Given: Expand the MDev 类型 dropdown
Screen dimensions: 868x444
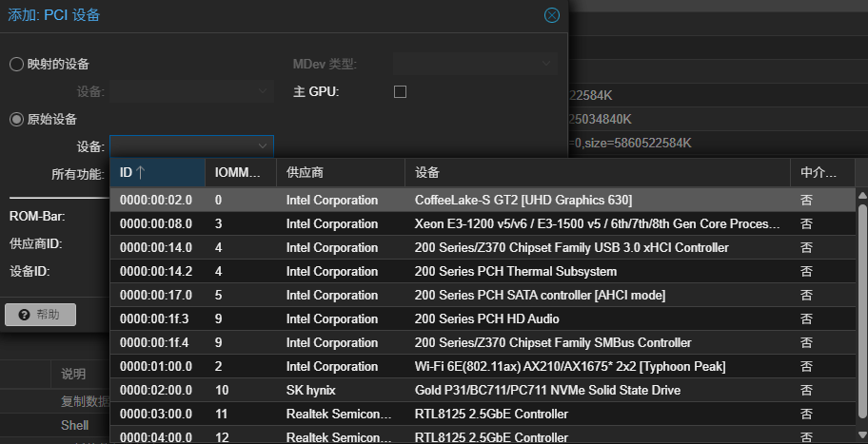Looking at the screenshot, I should (546, 64).
